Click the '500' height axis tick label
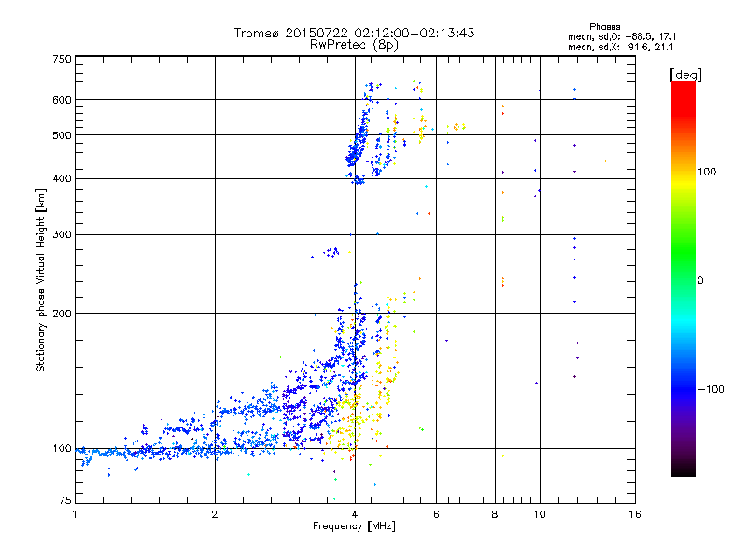The height and width of the screenshot is (560, 747). tap(63, 135)
